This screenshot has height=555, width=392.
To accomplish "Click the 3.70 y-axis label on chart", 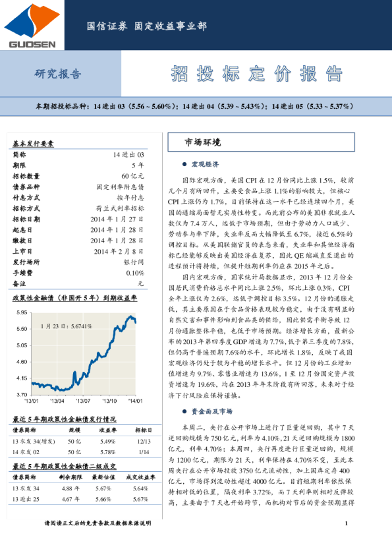I will point(22,394).
